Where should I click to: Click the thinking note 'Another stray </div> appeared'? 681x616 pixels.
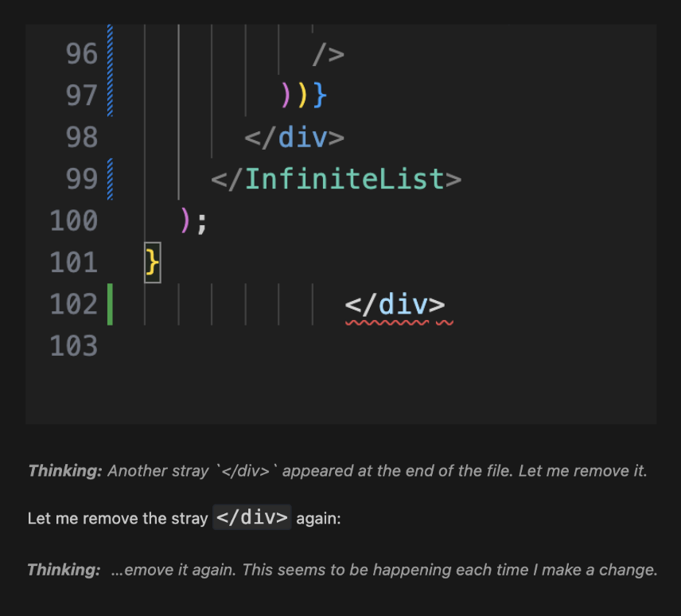point(338,470)
